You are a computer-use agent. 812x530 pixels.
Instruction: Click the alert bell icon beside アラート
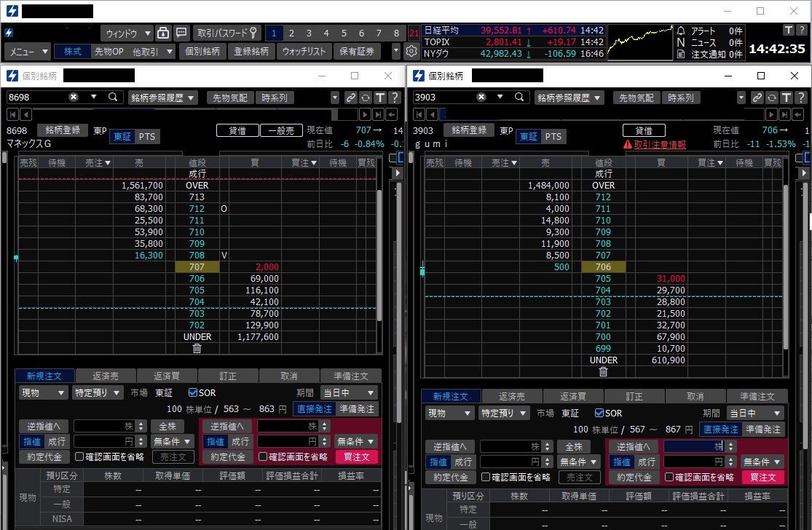pyautogui.click(x=681, y=31)
